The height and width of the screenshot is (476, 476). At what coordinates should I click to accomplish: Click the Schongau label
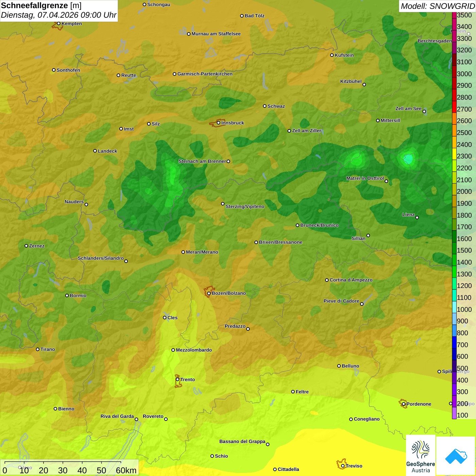point(158,4)
